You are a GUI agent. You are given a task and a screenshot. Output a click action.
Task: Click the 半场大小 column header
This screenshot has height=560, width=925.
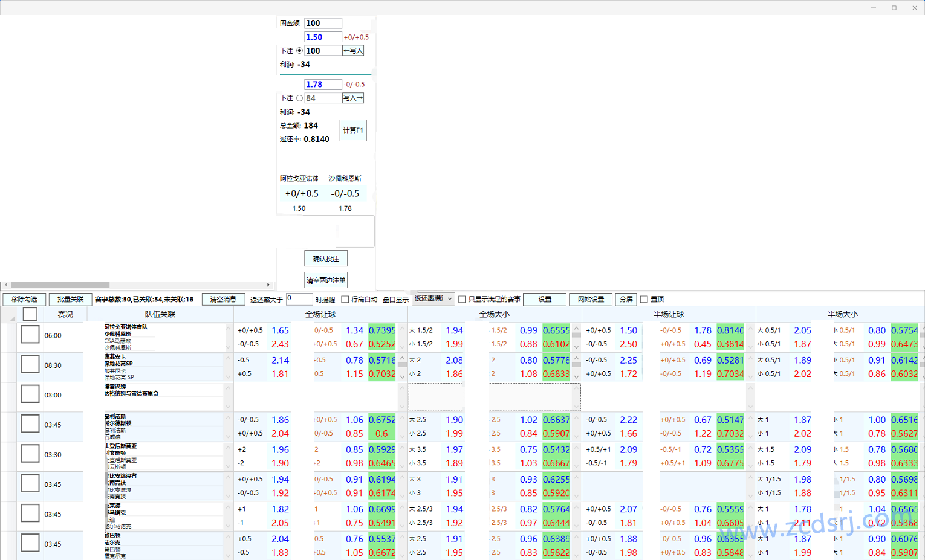pyautogui.click(x=842, y=314)
